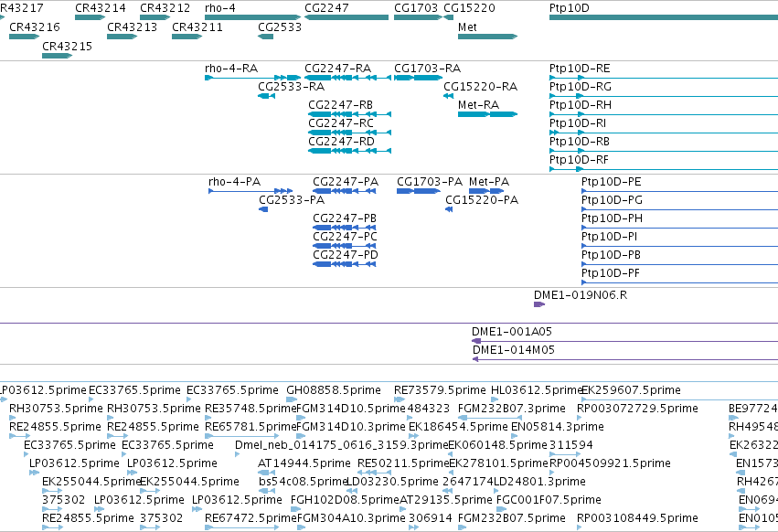
Task: Click the CG2247-RB transcript label
Action: 340,105
